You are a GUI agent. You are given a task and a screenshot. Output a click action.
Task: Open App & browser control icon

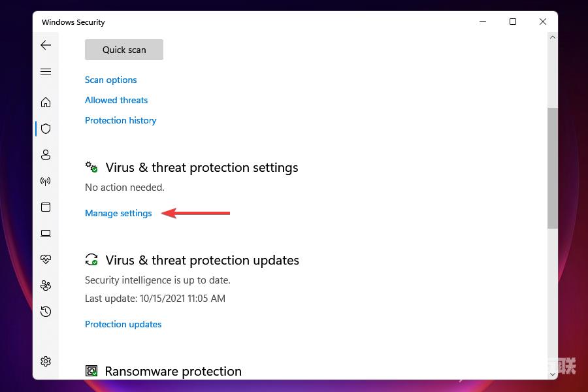[45, 207]
